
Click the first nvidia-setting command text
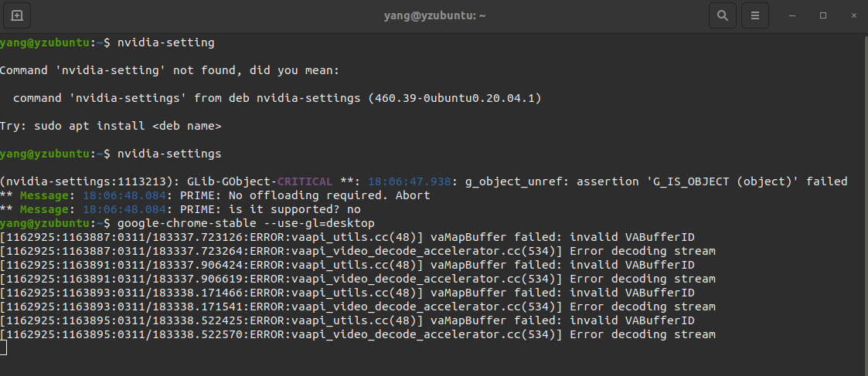coord(165,42)
